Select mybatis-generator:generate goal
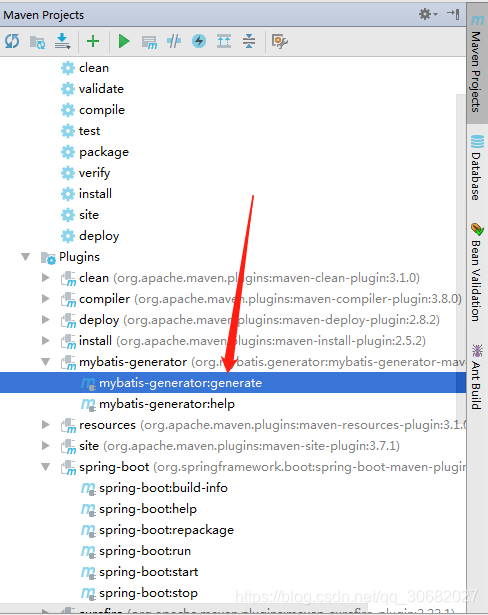 coord(180,383)
